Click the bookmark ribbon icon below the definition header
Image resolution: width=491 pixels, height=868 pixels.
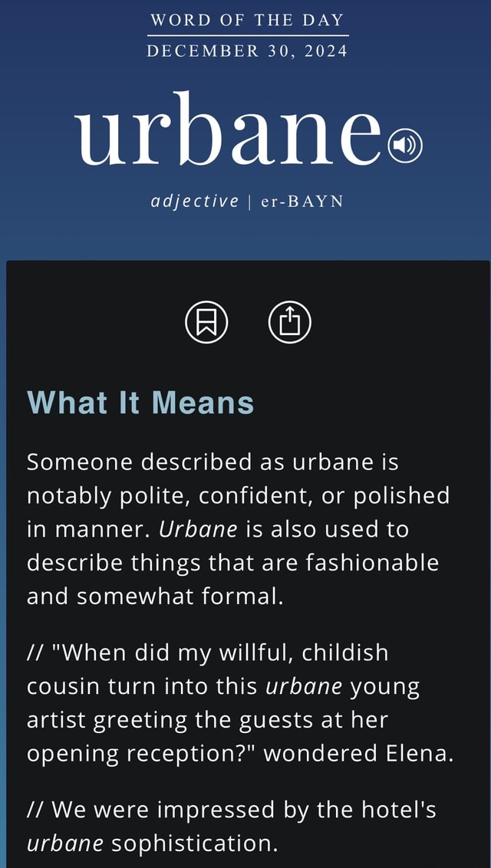(x=206, y=323)
